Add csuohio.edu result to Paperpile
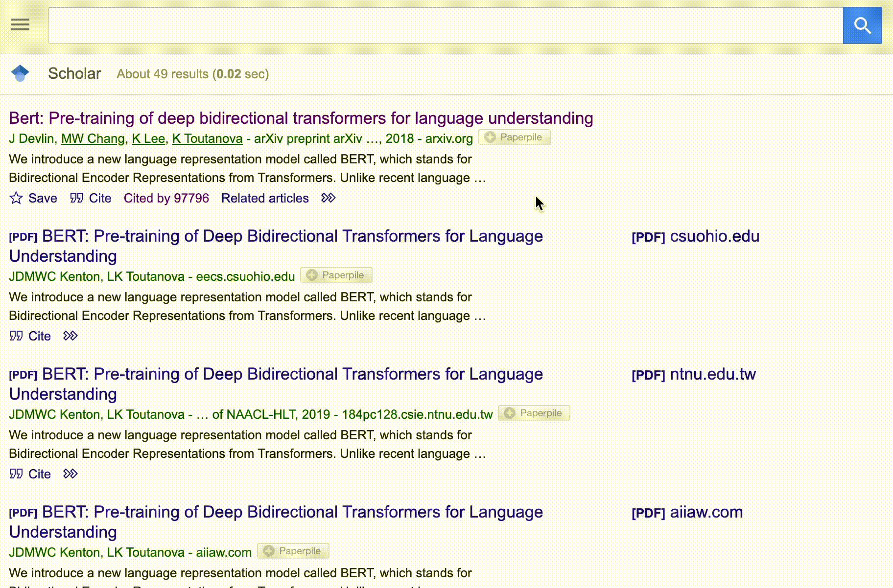This screenshot has height=588, width=893. pyautogui.click(x=336, y=275)
